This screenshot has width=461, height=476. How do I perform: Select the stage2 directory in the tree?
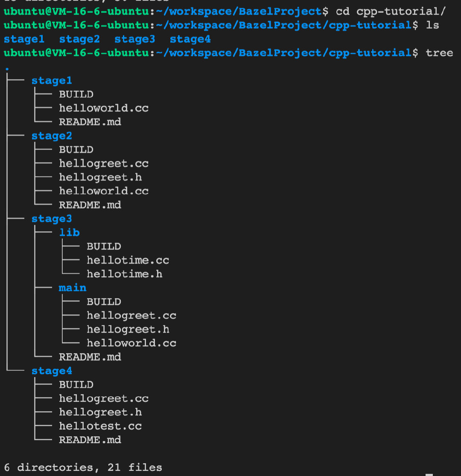pyautogui.click(x=52, y=136)
